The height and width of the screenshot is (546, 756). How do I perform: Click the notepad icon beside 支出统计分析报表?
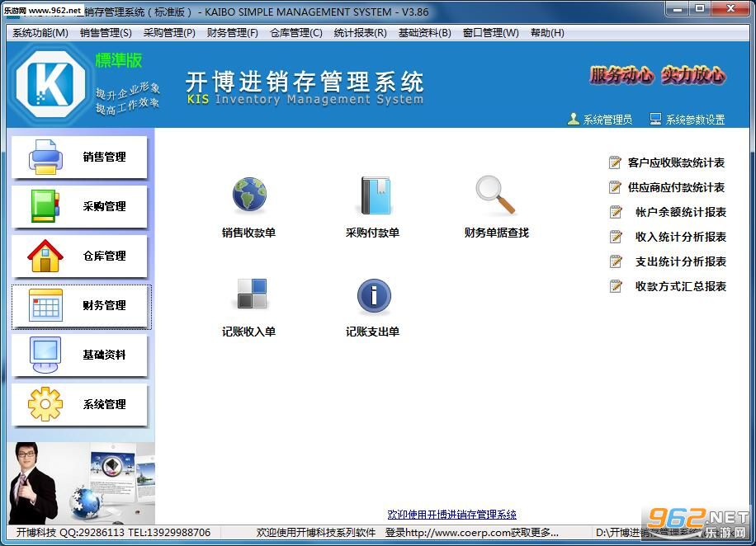point(616,261)
